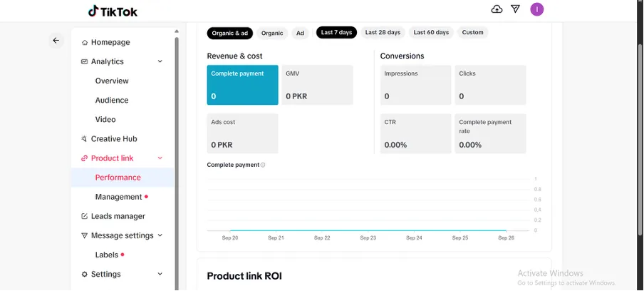Click the sidebar vertical scrollbar
The image size is (644, 291).
pos(177,165)
